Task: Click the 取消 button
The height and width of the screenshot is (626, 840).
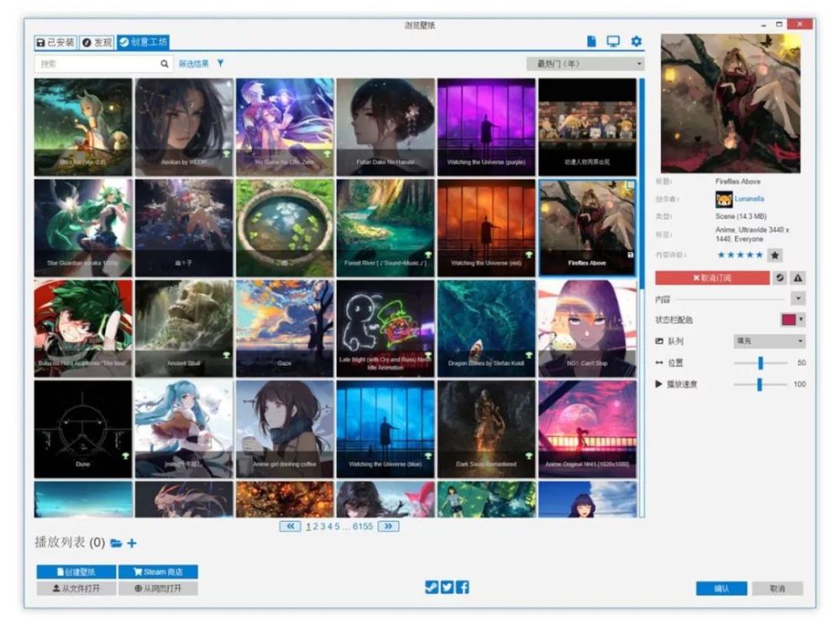Action: [777, 588]
